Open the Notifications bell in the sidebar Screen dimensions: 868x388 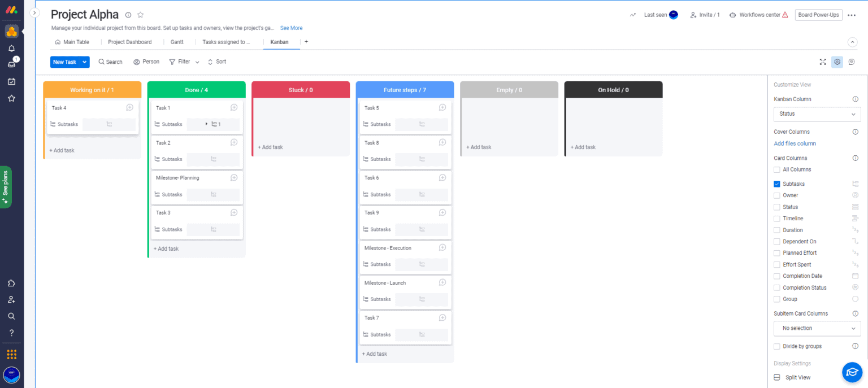11,49
